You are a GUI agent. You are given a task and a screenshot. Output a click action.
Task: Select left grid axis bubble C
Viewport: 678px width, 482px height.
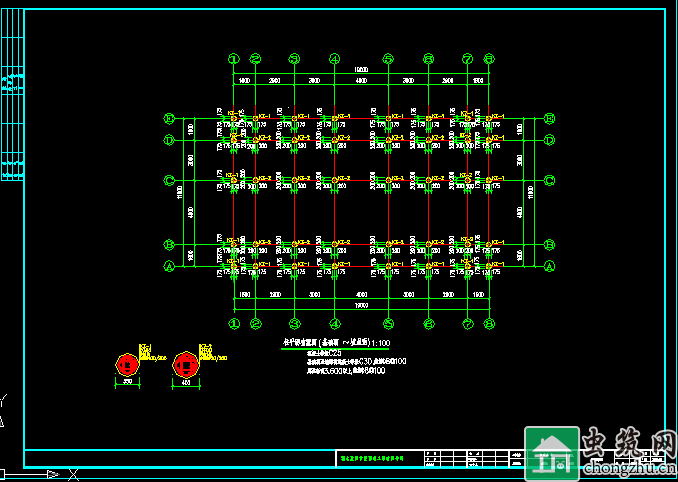pyautogui.click(x=169, y=181)
